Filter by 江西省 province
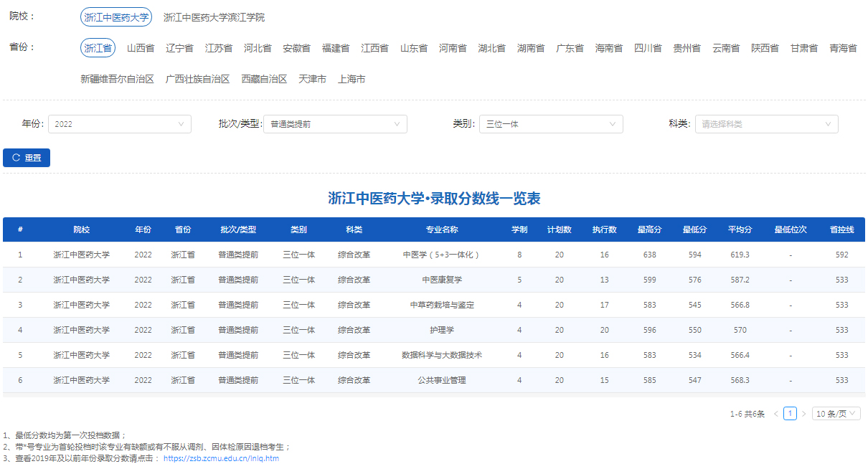The image size is (868, 469). point(374,48)
